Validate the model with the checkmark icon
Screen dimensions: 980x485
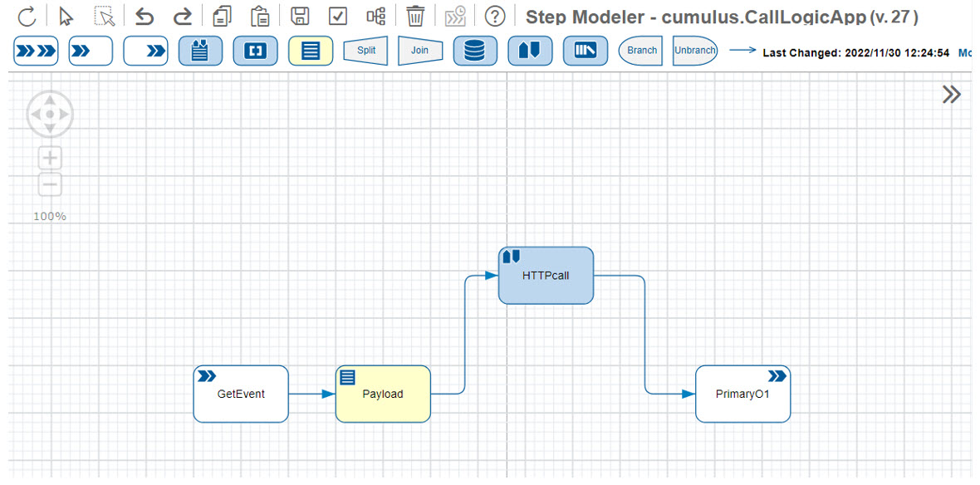(337, 15)
